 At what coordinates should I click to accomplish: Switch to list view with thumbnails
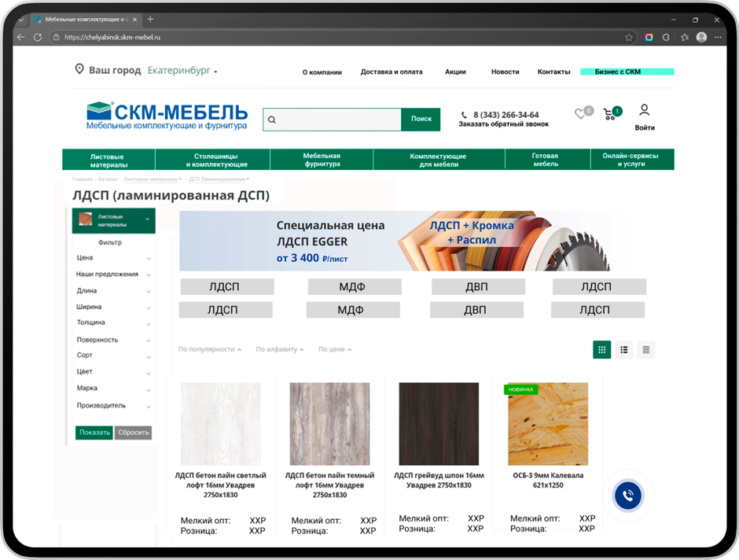click(623, 350)
